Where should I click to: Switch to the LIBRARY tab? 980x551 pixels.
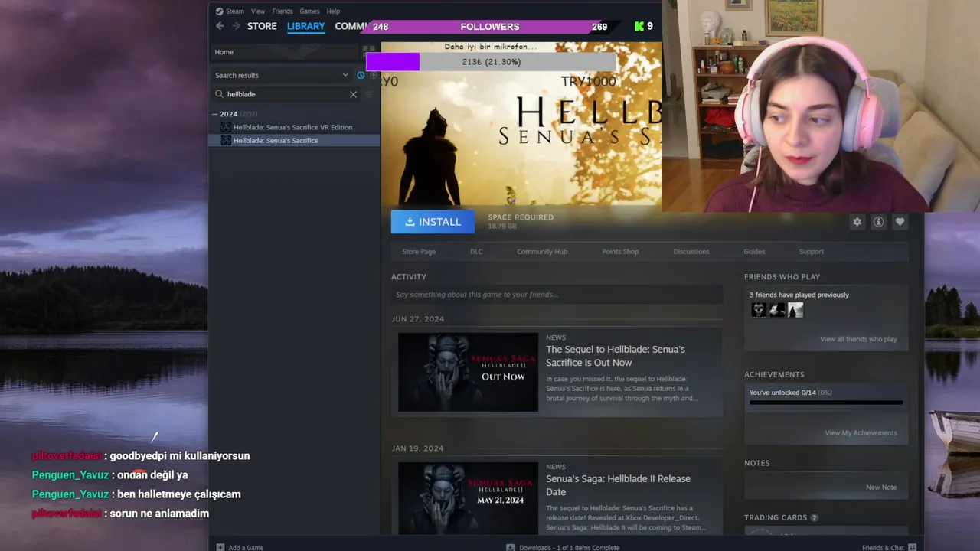point(305,26)
